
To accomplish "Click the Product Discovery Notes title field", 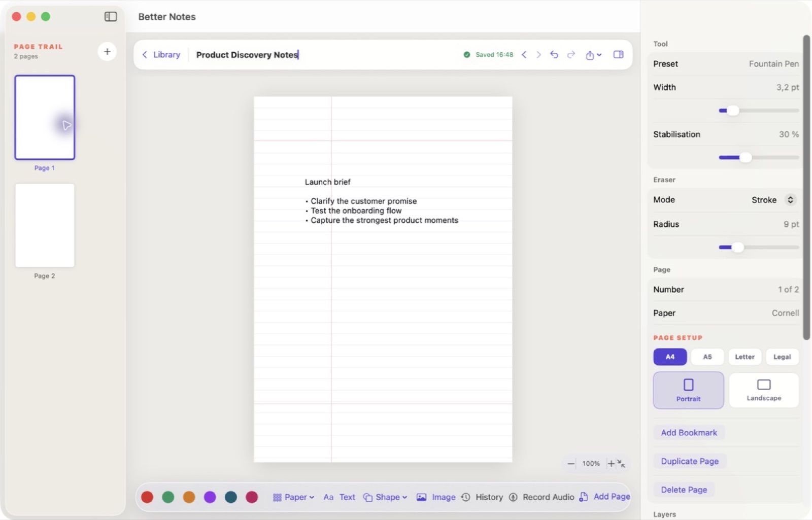I will coord(247,55).
